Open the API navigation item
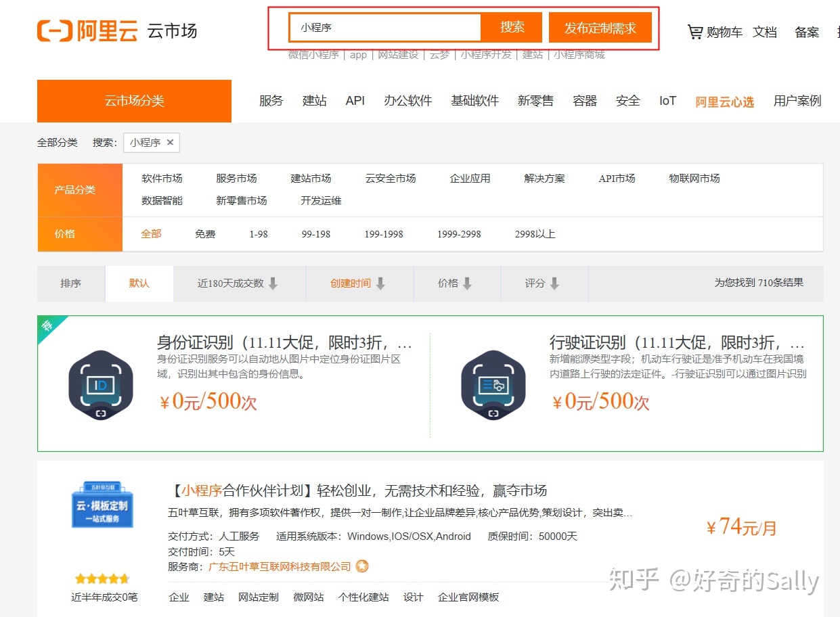This screenshot has width=840, height=617. [355, 101]
